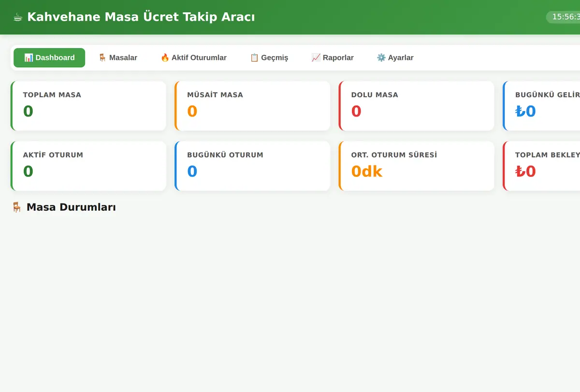Open the Raporlar tab

(x=333, y=58)
